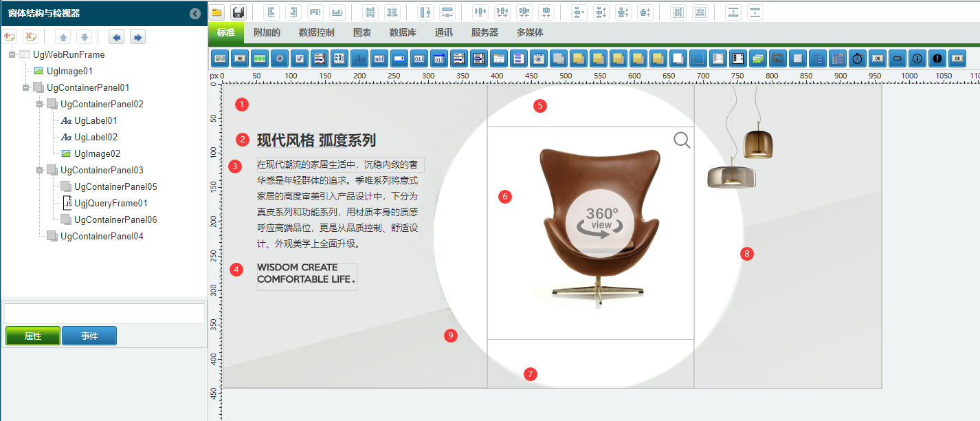Choose the '01' number edit component
980x421 pixels.
pos(419,58)
